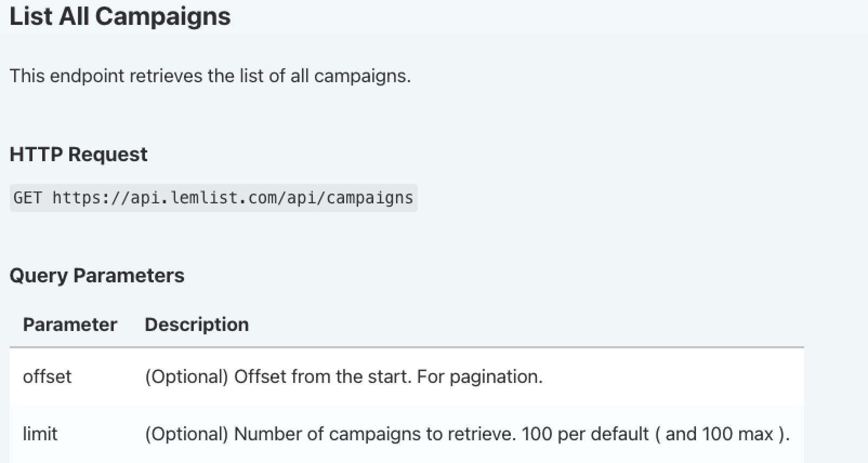The width and height of the screenshot is (868, 463).
Task: Click the word "Campaigns" in the page title
Action: 163,16
